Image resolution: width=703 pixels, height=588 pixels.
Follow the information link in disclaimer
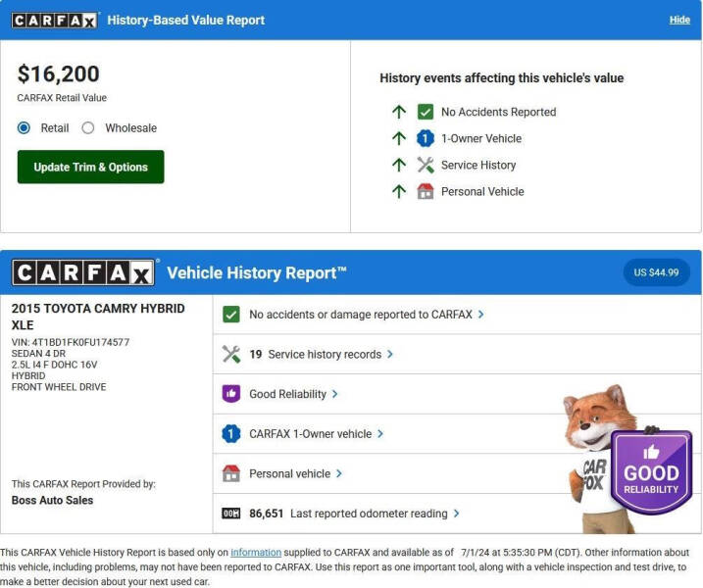(256, 553)
